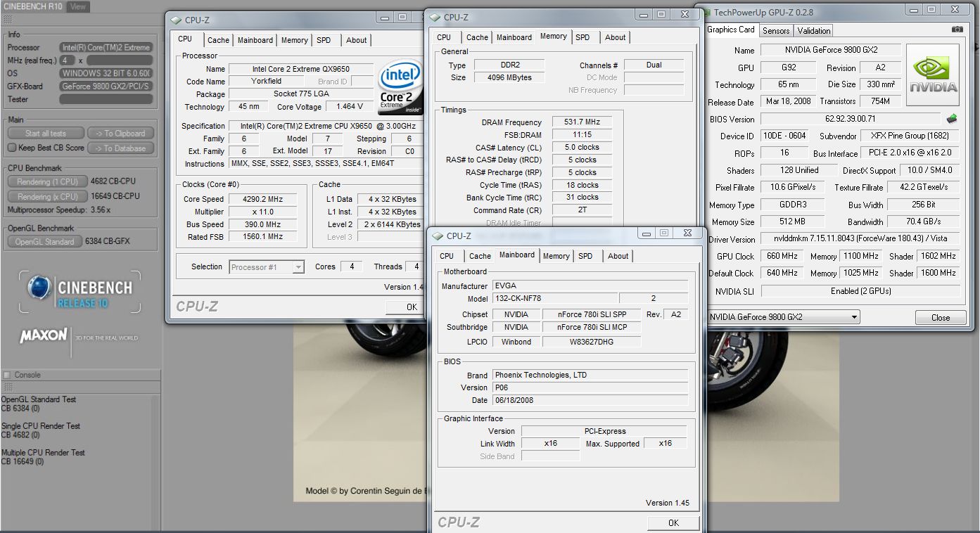Click the Driver Version nvlddmkm value
This screenshot has width=980, height=533.
point(860,240)
